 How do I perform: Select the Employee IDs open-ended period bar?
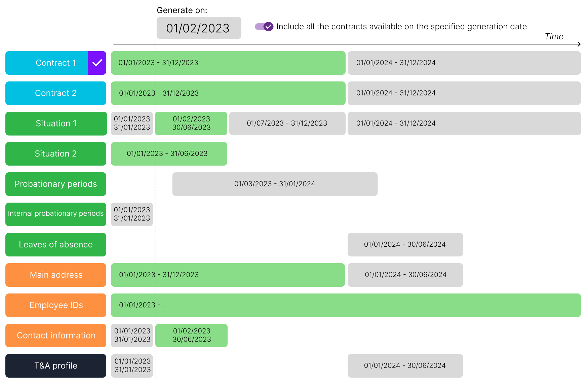(x=346, y=305)
